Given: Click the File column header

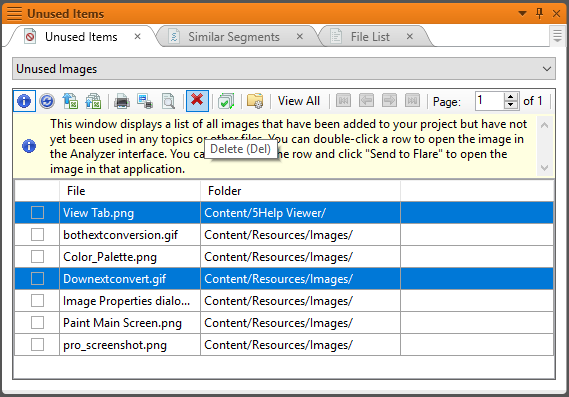Looking at the screenshot, I should pos(130,191).
